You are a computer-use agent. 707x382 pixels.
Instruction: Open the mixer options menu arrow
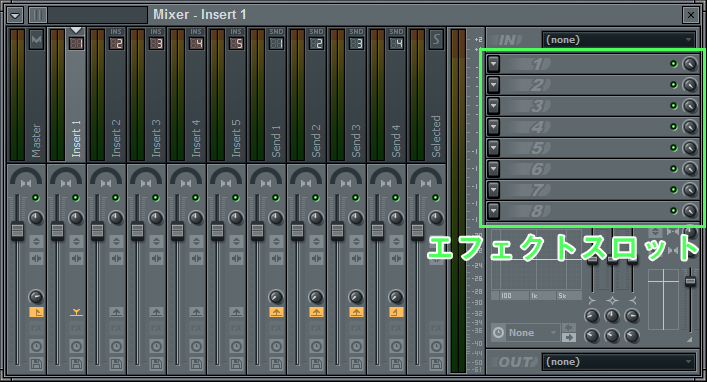pos(15,15)
